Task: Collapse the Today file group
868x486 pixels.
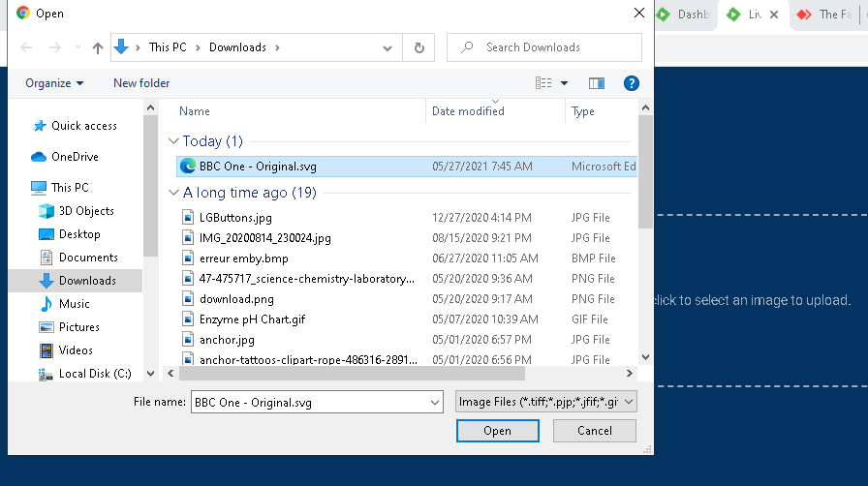Action: 174,141
